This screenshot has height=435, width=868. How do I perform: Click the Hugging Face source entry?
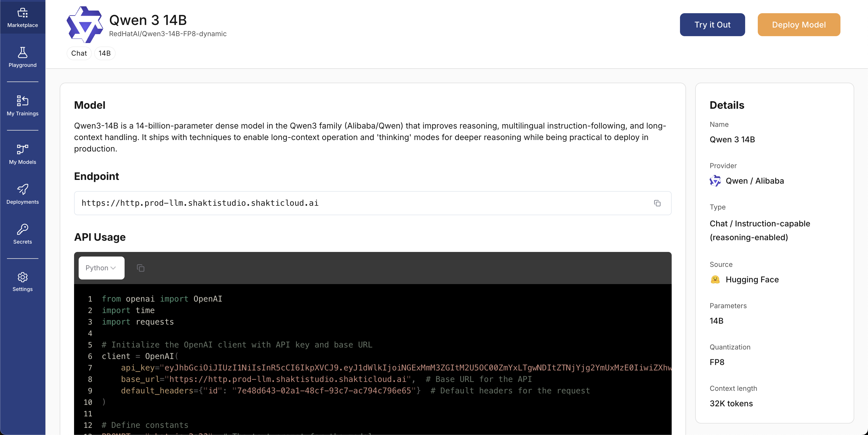pos(752,279)
